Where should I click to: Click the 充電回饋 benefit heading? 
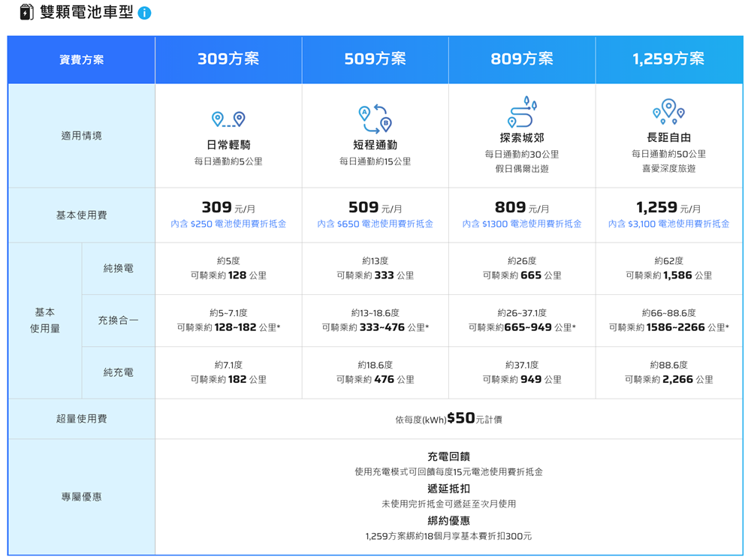[x=449, y=456]
